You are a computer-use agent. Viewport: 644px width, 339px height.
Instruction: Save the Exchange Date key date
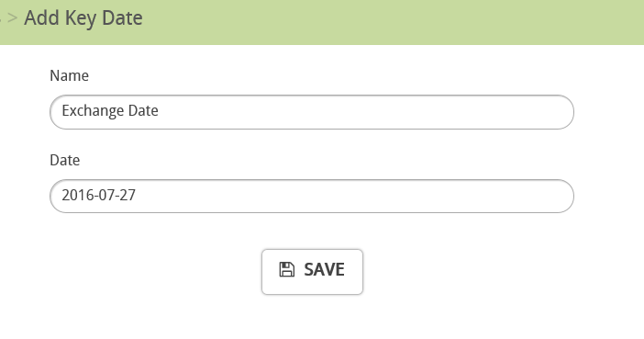click(312, 272)
